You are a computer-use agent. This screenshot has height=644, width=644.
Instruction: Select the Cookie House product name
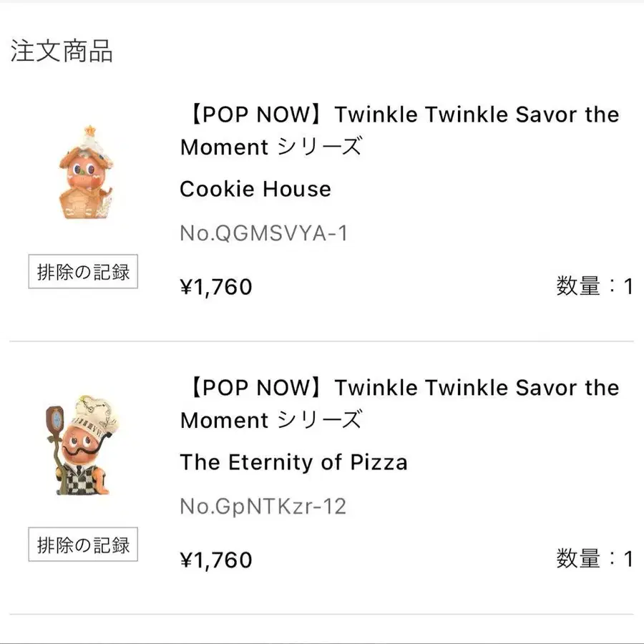click(255, 190)
